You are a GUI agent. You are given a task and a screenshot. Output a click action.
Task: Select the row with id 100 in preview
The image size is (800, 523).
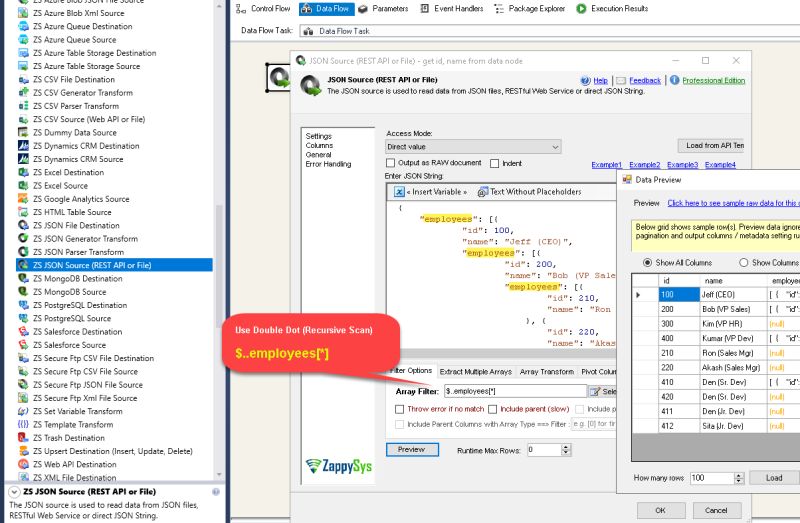click(x=679, y=295)
